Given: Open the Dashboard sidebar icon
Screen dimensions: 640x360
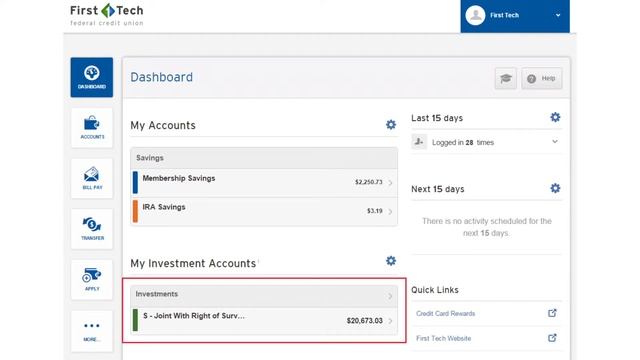Looking at the screenshot, I should pos(91,78).
